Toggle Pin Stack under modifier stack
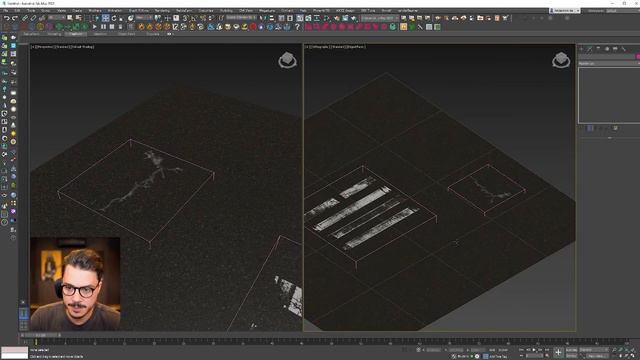Screen dimensions: 640x360 pos(582,128)
